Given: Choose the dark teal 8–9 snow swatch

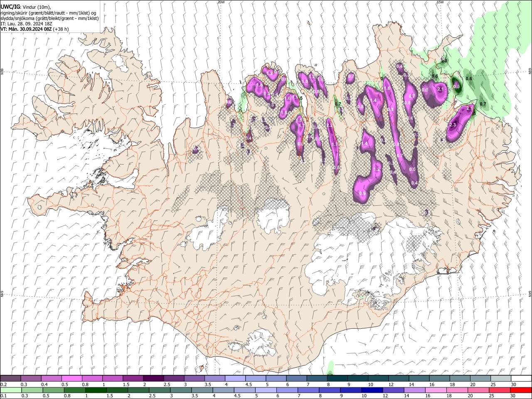Looking at the screenshot, I should pos(337,378).
